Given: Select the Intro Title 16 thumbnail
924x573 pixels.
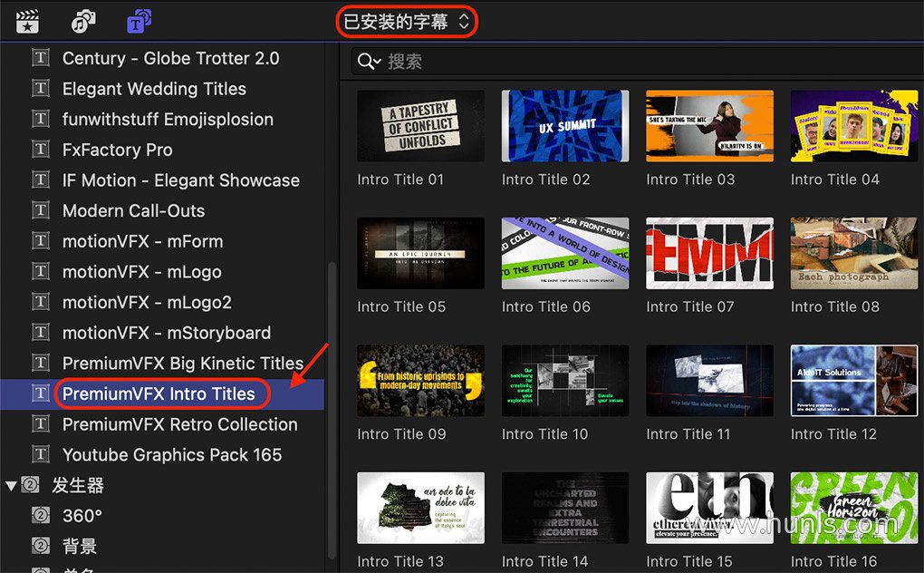Looking at the screenshot, I should pos(854,508).
